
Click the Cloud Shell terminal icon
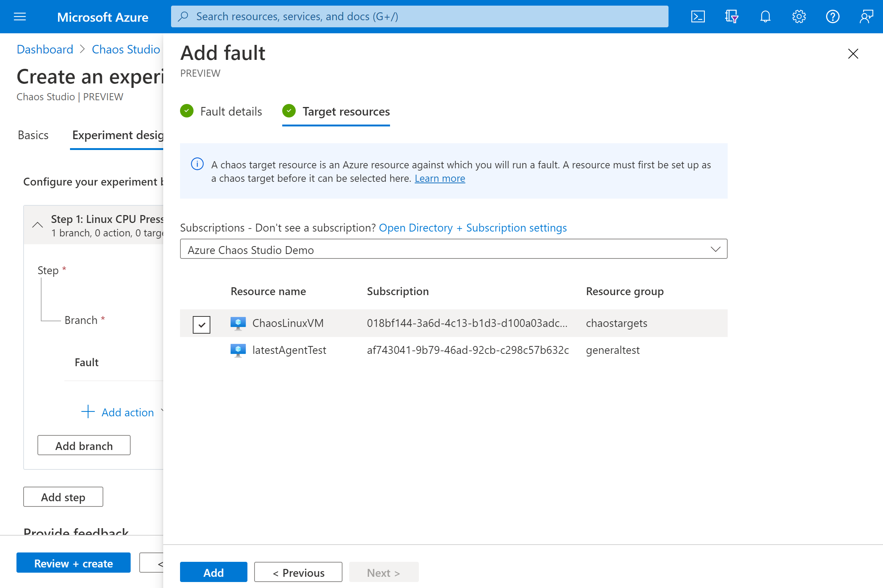698,16
